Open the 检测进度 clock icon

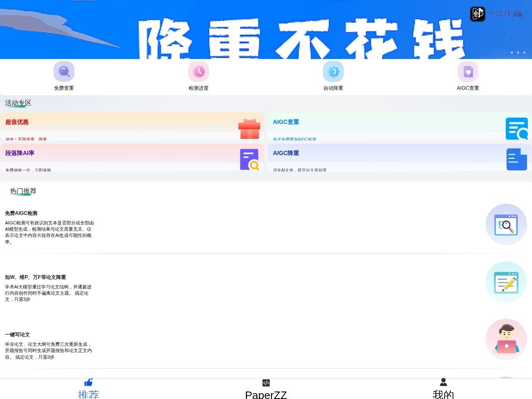point(199,71)
